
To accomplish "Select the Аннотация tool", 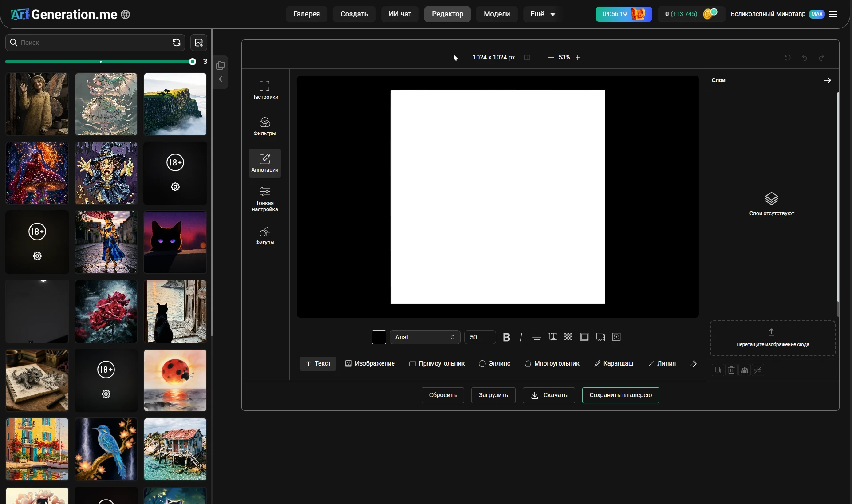I will coord(264,163).
